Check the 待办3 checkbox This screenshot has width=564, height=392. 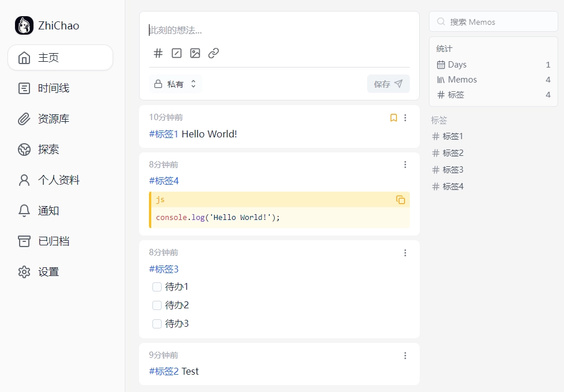(x=156, y=323)
